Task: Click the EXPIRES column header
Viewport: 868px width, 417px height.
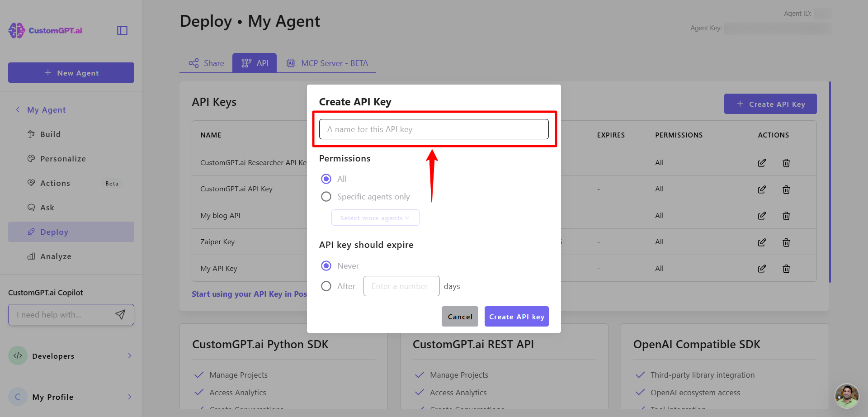Action: 611,135
